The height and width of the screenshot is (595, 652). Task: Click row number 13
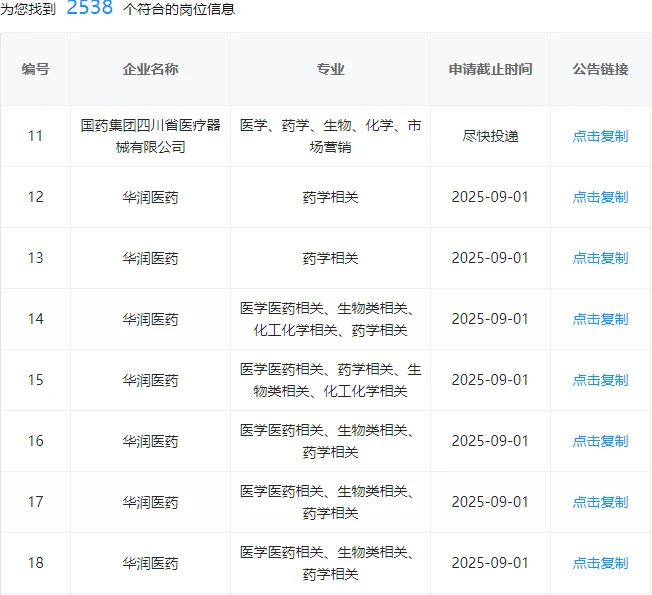point(35,258)
